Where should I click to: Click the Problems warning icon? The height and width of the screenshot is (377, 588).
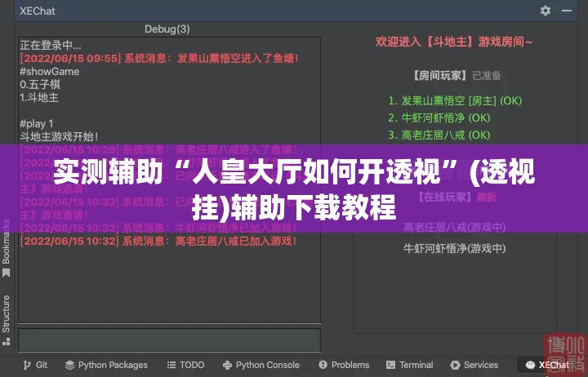[x=323, y=365]
